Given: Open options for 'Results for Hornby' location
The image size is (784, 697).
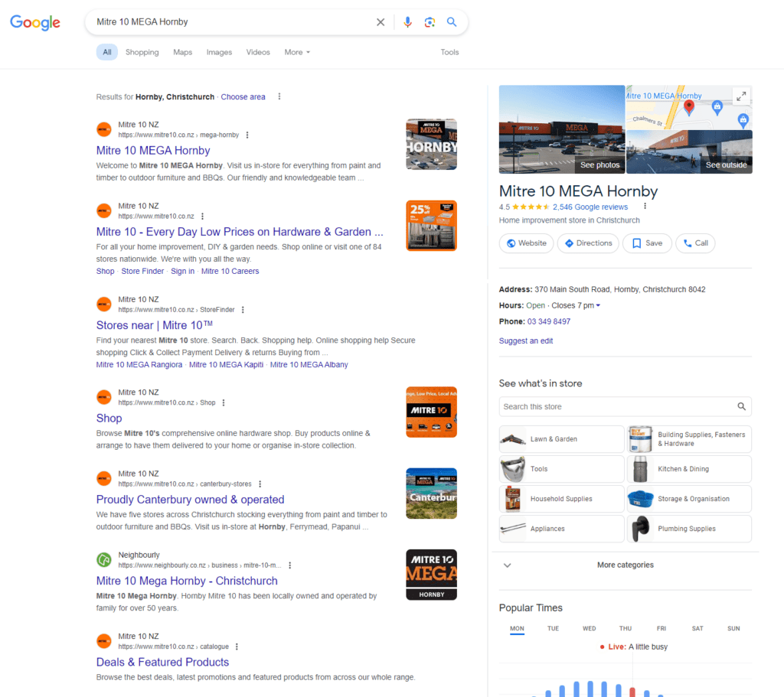Looking at the screenshot, I should click(279, 96).
